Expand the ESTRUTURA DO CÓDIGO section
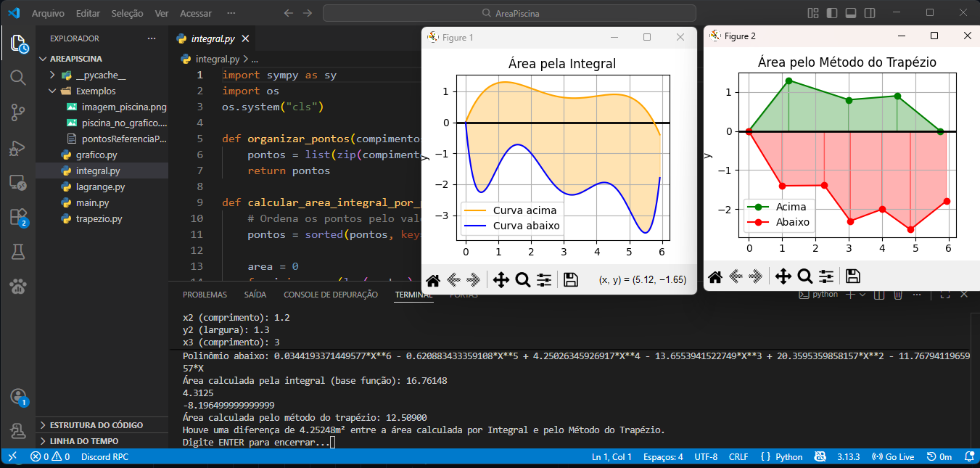 pos(96,425)
